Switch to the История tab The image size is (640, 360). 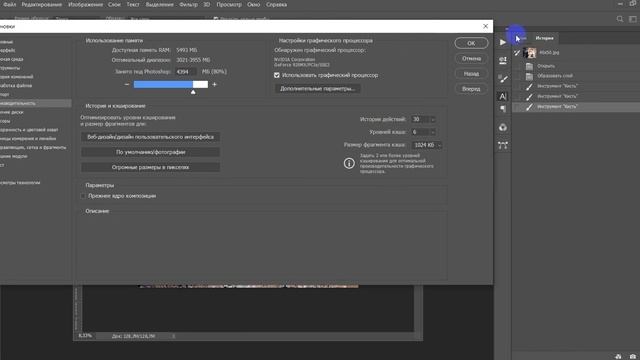point(544,38)
